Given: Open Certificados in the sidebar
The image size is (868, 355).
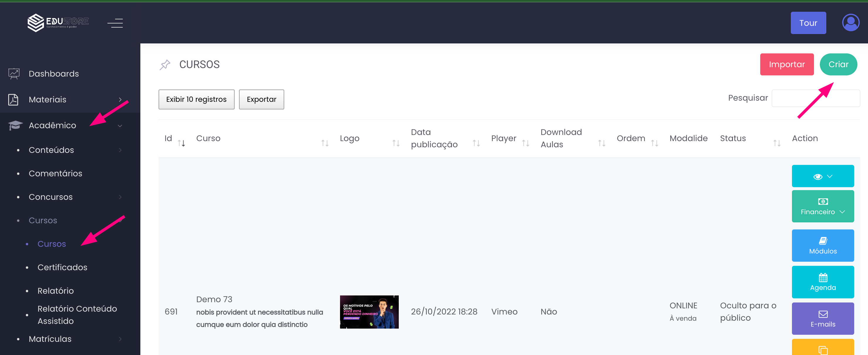Looking at the screenshot, I should point(62,267).
